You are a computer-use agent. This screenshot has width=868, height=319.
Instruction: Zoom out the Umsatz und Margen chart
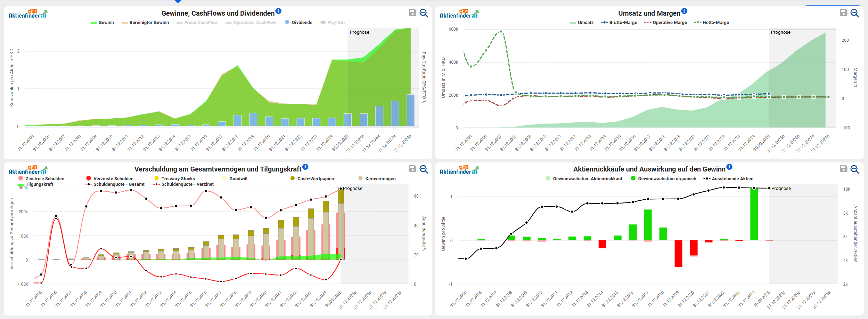tap(855, 13)
